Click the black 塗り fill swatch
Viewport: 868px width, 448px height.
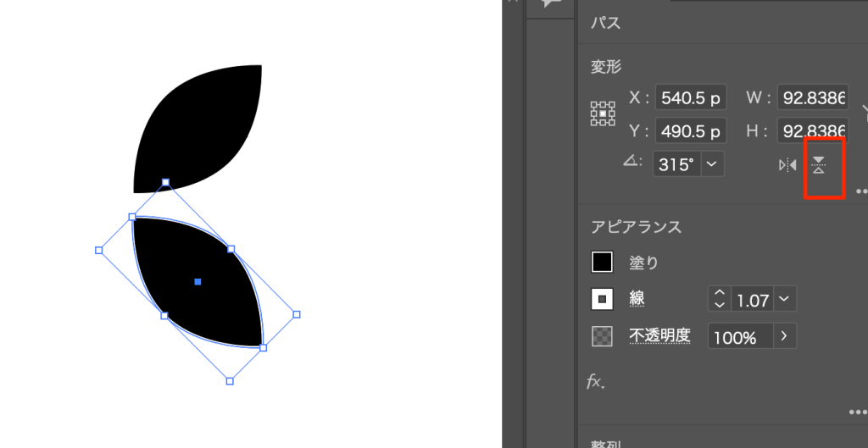(602, 263)
